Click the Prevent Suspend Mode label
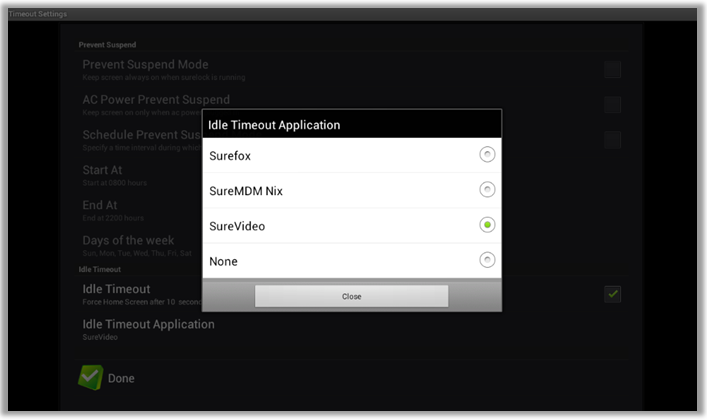707x420 pixels. [145, 65]
